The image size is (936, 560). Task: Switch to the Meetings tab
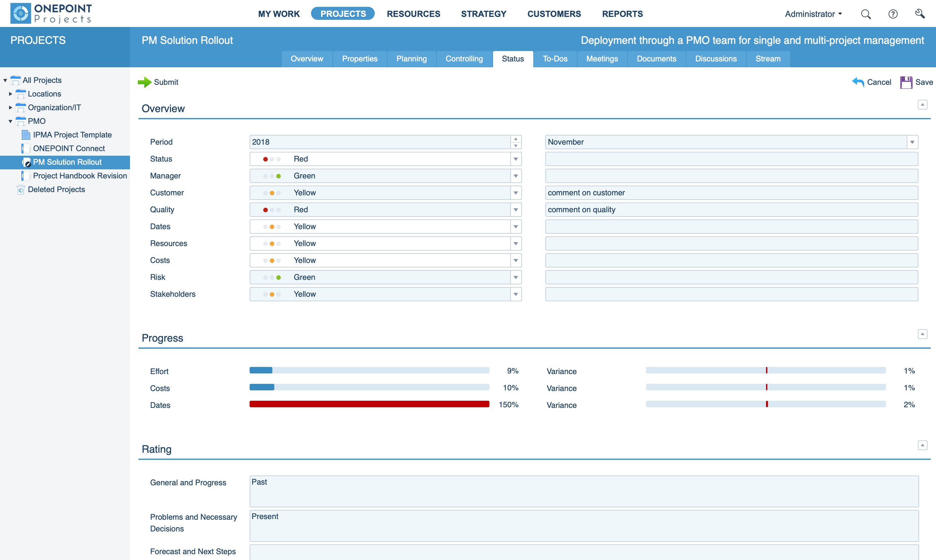pos(602,59)
